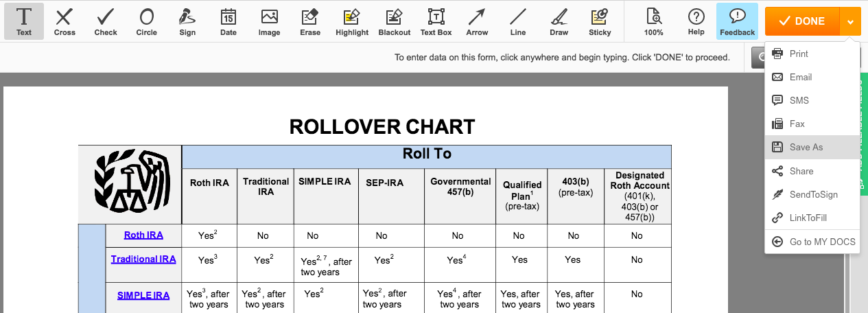Click the Qualified Plan column header

pyautogui.click(x=522, y=195)
